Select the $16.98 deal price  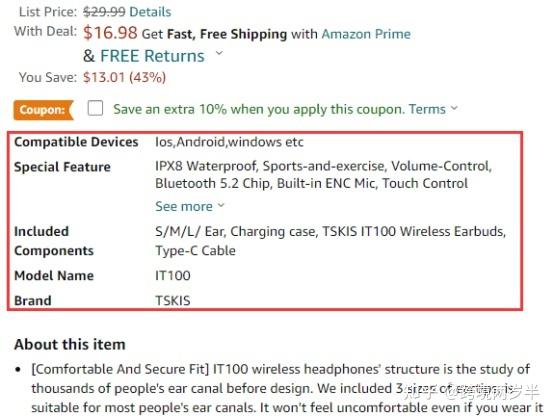(110, 33)
